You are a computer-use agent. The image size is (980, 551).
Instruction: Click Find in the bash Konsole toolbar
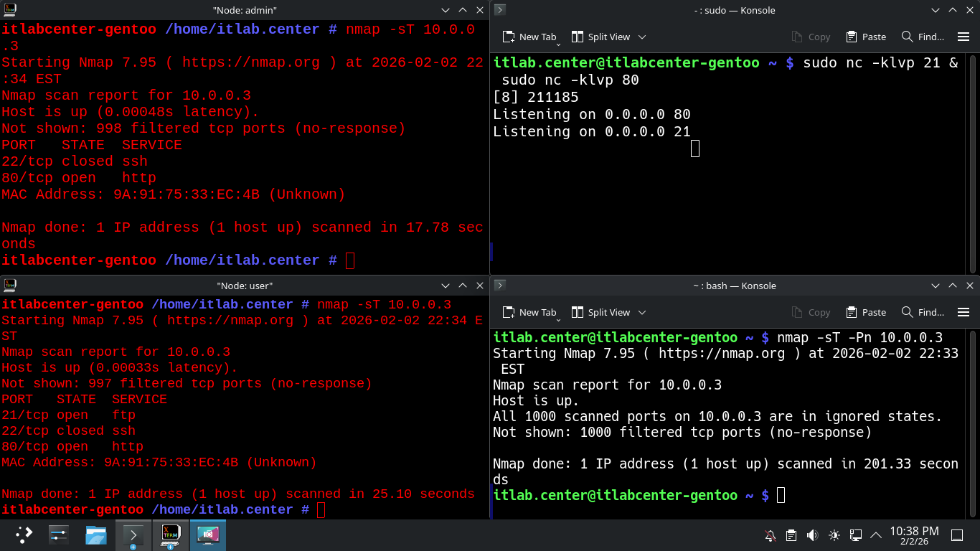tap(923, 312)
